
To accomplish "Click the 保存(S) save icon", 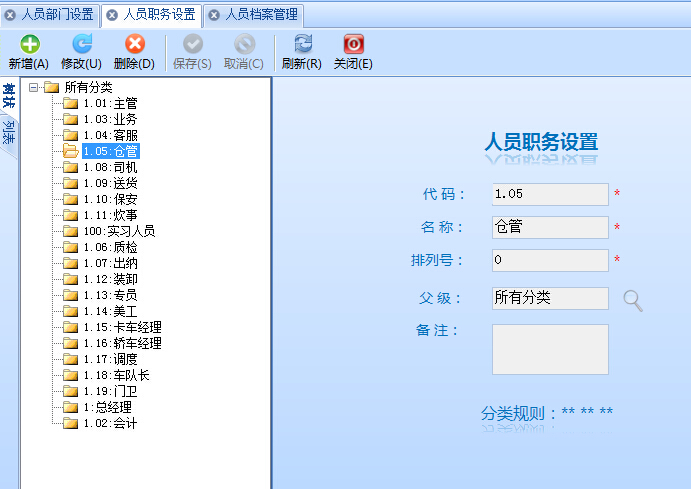I will click(x=193, y=44).
